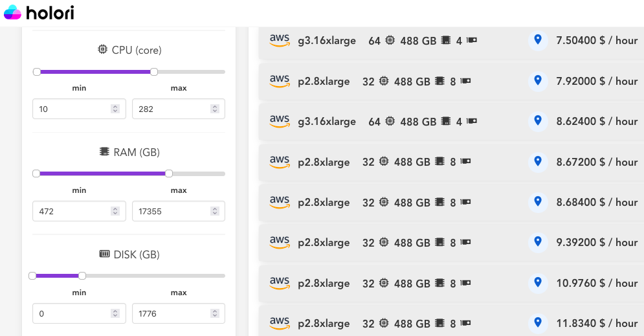Adjust DISK max value stepper
Image resolution: width=644 pixels, height=336 pixels.
(x=215, y=313)
